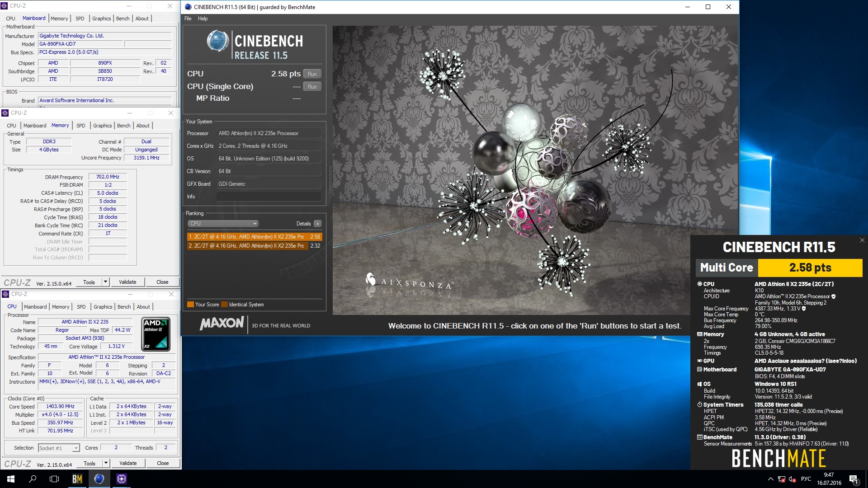Image resolution: width=868 pixels, height=488 pixels.
Task: Open the Action Center notifications icon
Action: [854, 479]
